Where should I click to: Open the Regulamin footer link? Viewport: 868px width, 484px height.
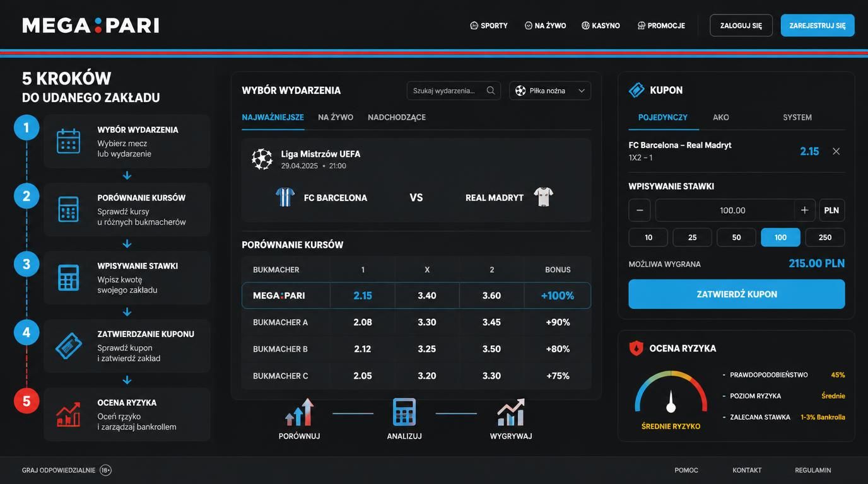pyautogui.click(x=813, y=470)
